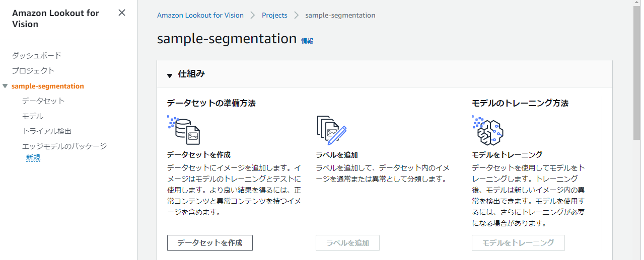The height and width of the screenshot is (260, 644).
Task: Open トライアル検出 in the sidebar
Action: pyautogui.click(x=47, y=131)
